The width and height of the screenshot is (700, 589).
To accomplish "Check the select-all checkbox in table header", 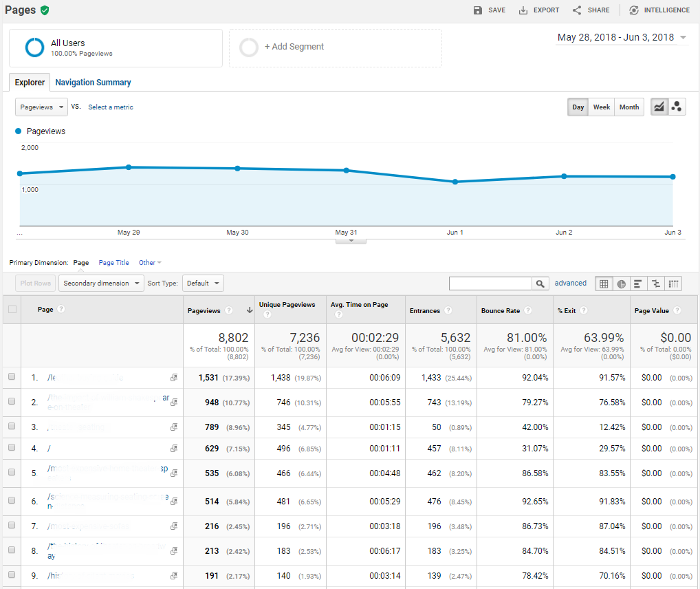I will (12, 310).
